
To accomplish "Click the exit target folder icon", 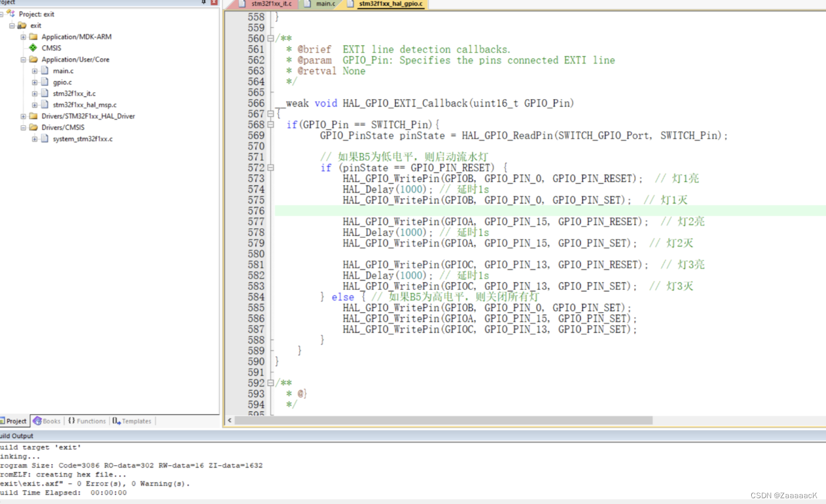I will pos(22,25).
